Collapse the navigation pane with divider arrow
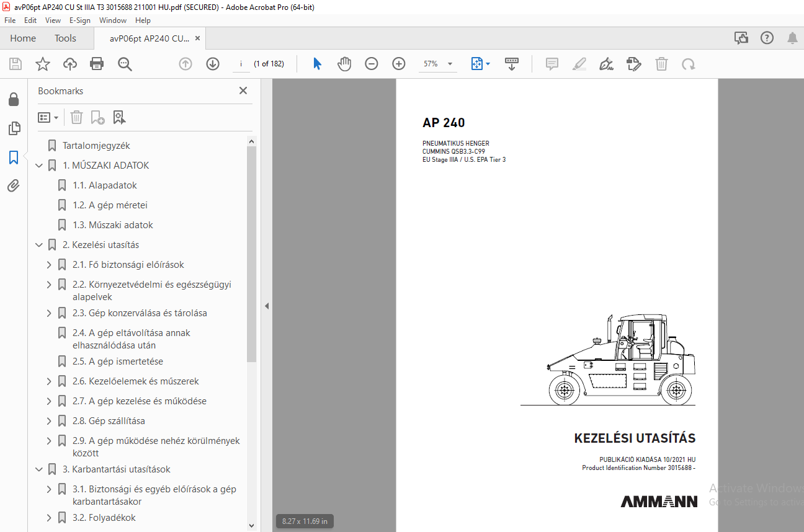Image resolution: width=804 pixels, height=532 pixels. tap(267, 306)
